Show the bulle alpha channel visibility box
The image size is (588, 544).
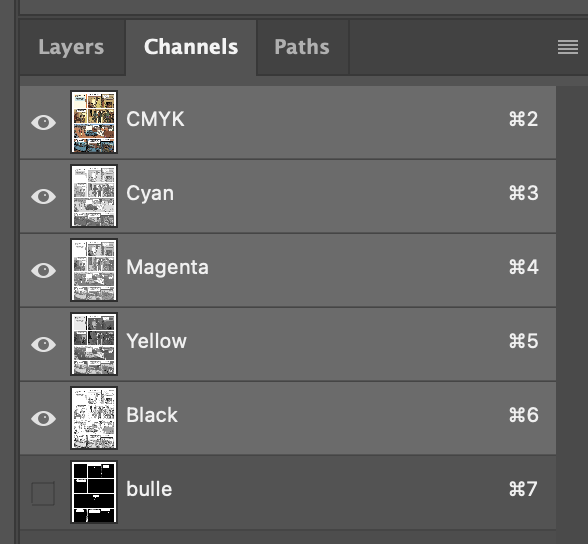click(x=43, y=493)
